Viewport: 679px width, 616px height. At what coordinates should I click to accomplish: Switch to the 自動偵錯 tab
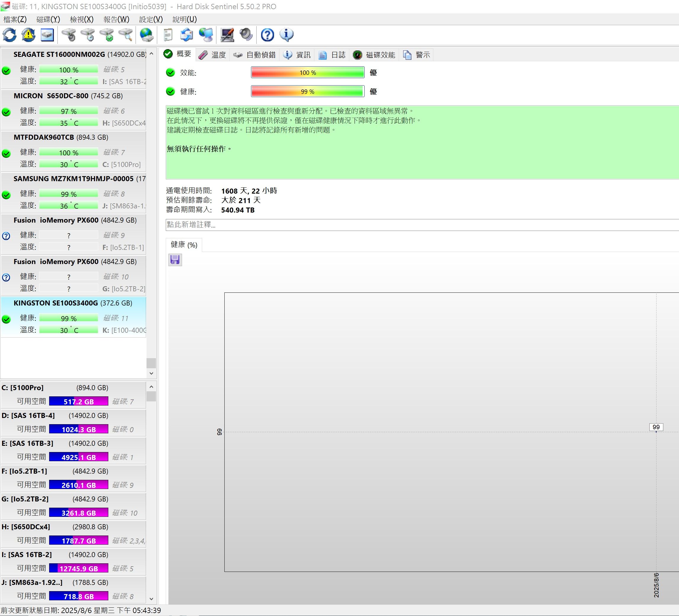click(255, 54)
